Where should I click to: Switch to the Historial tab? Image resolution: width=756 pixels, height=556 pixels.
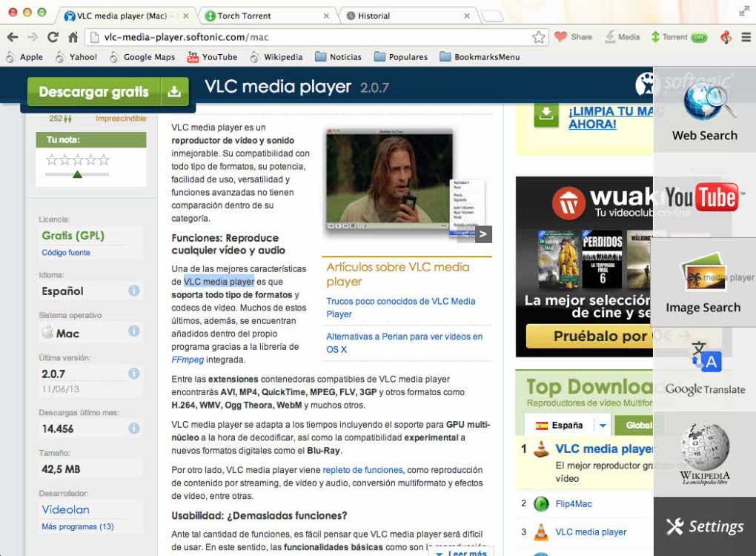click(x=408, y=16)
